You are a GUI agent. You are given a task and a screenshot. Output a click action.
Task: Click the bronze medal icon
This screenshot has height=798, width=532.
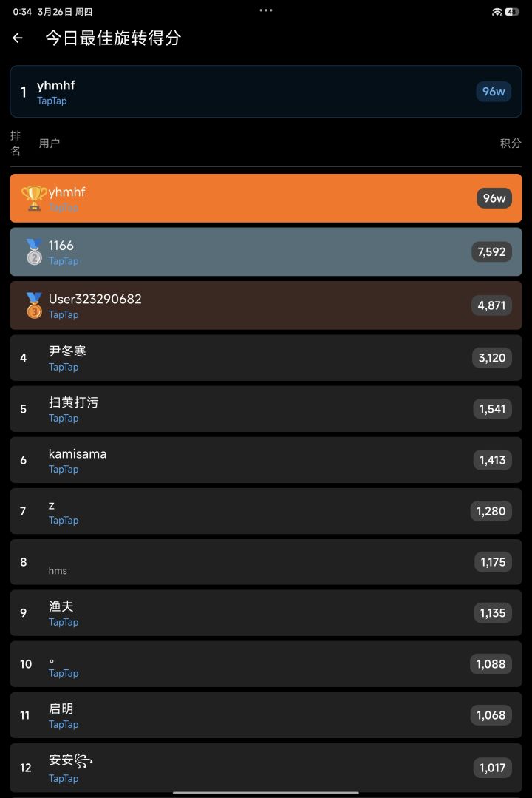[34, 305]
